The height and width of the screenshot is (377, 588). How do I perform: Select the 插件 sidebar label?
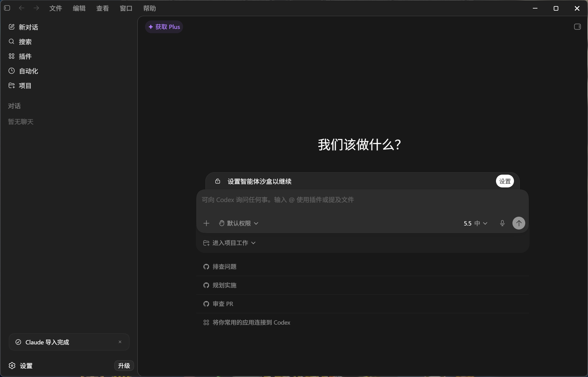pos(25,56)
